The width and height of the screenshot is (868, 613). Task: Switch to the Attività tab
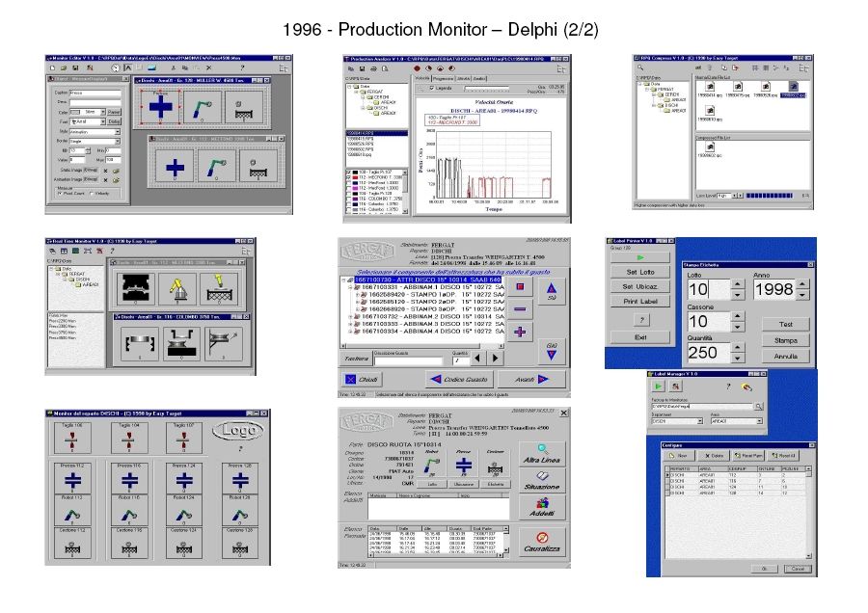[463, 79]
